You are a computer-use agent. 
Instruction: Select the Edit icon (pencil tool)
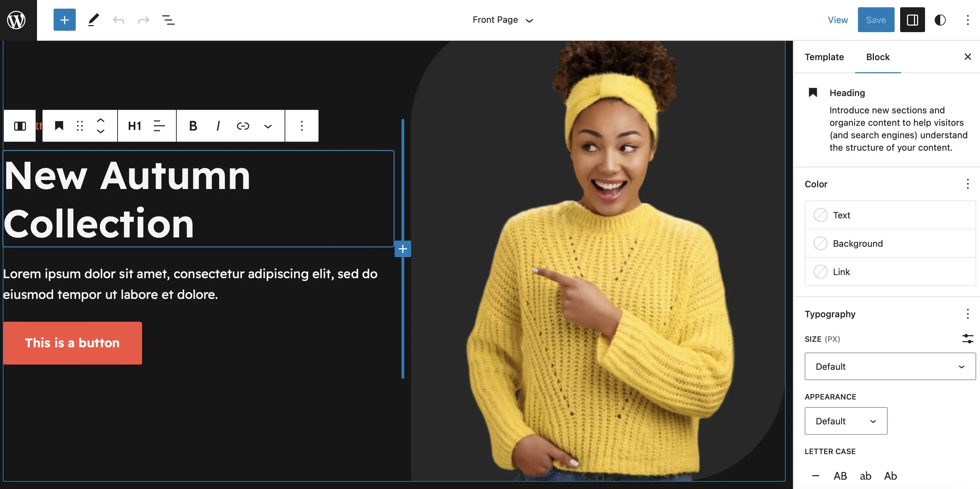click(x=92, y=19)
